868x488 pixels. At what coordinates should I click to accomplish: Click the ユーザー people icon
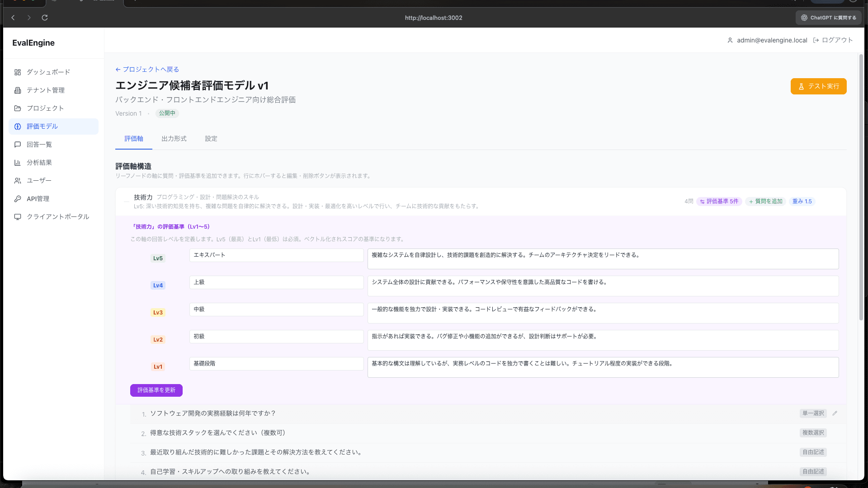18,181
